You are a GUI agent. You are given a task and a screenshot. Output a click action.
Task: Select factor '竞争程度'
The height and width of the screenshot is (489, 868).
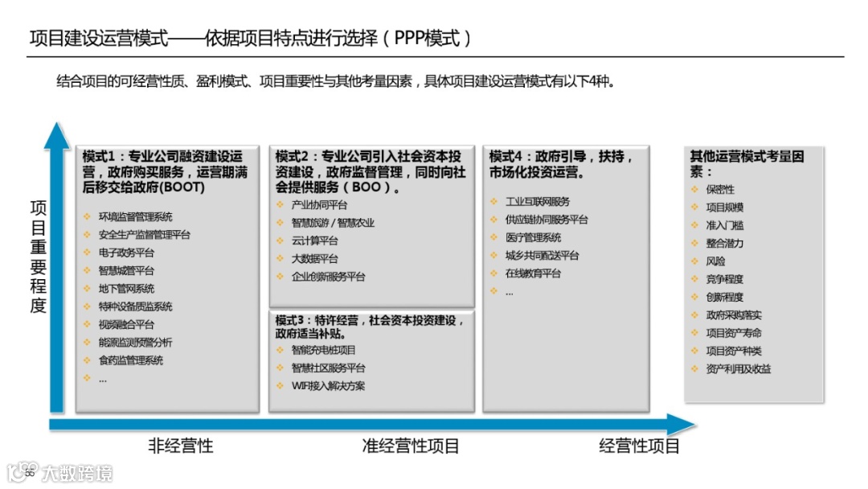724,279
